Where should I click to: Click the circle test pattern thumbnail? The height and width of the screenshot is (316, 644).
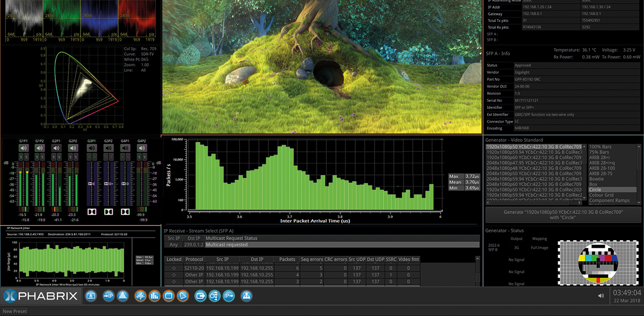pos(598,263)
